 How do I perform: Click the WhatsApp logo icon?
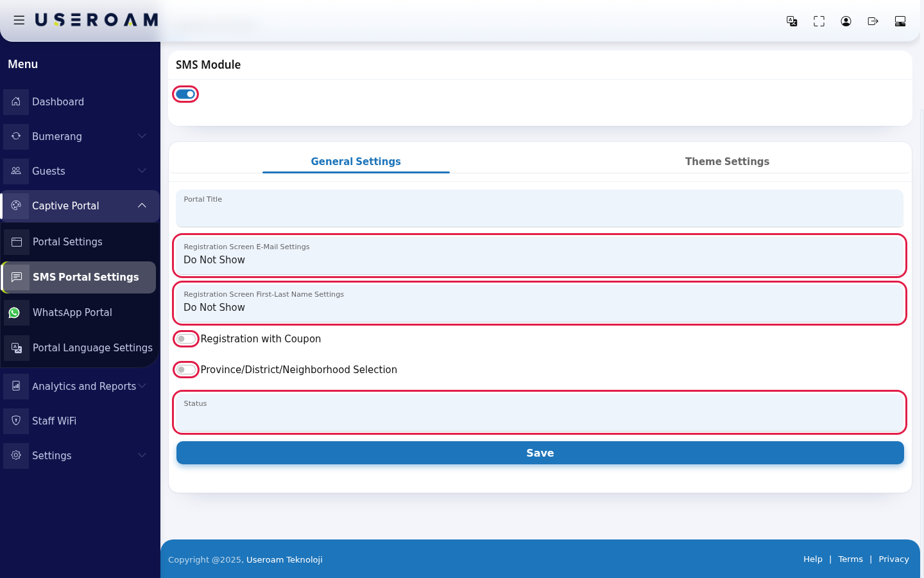click(14, 313)
